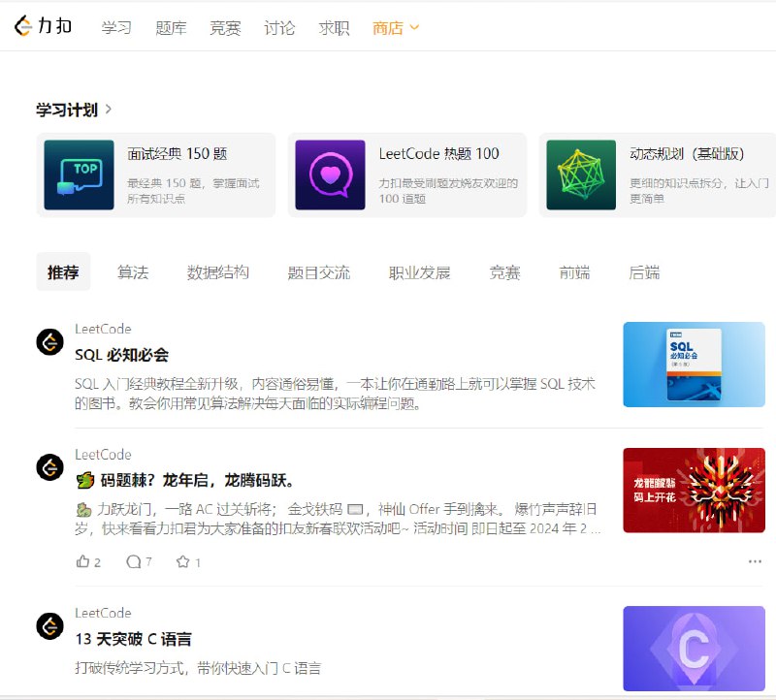Click the LeetCode avatar beside SQL 必知必会
This screenshot has height=700, width=776.
[50, 342]
